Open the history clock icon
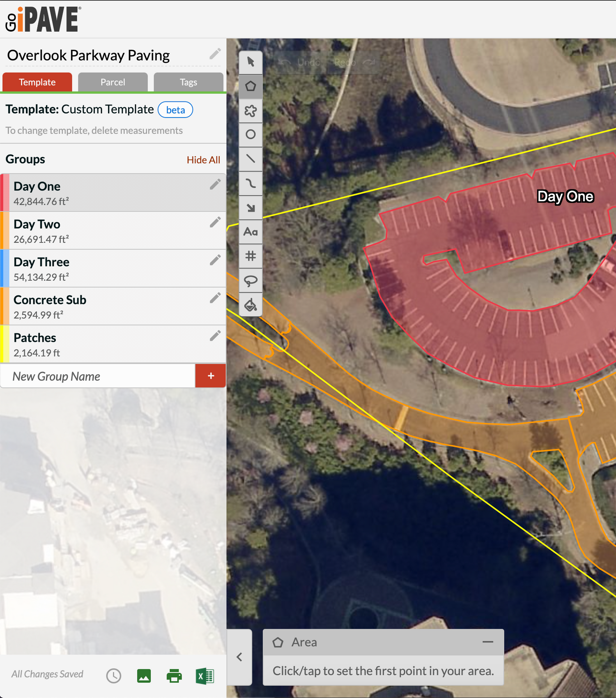616x698 pixels. tap(114, 676)
